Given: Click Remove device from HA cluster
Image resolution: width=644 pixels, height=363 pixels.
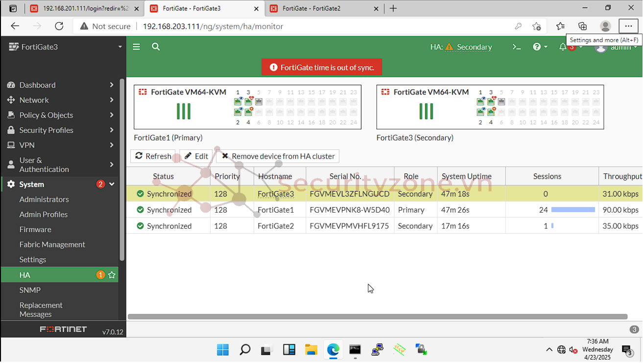Looking at the screenshot, I should click(x=278, y=156).
